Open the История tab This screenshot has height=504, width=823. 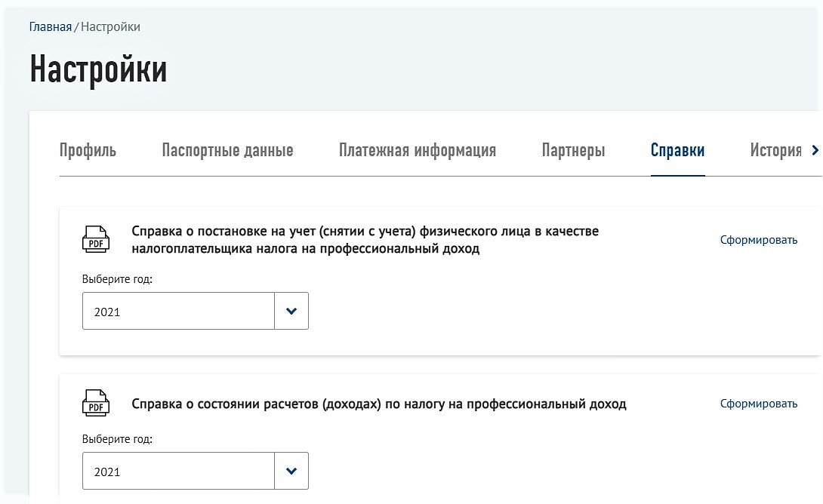775,150
